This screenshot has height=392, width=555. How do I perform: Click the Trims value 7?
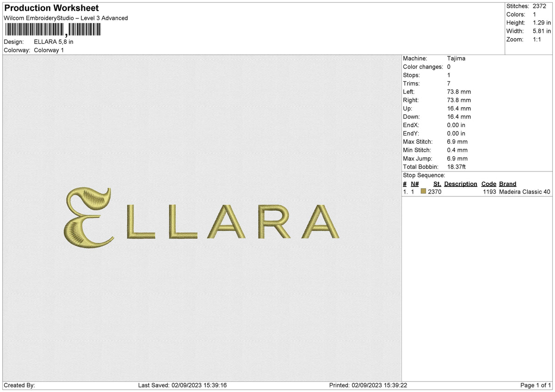448,83
